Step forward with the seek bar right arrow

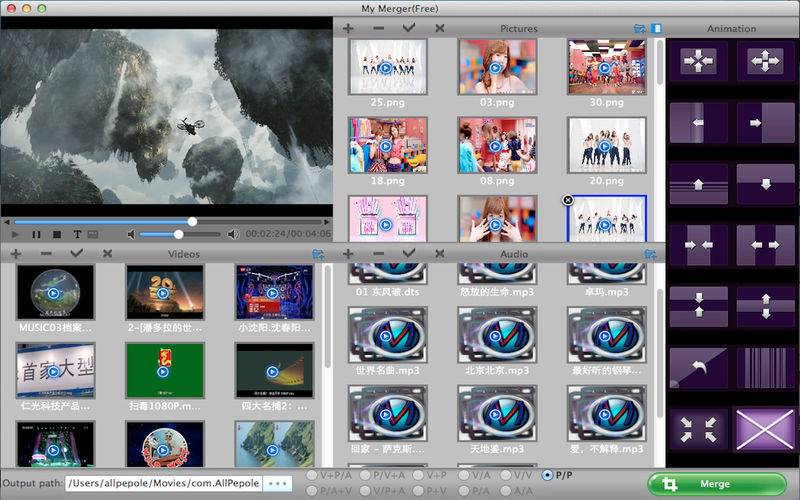click(x=327, y=222)
